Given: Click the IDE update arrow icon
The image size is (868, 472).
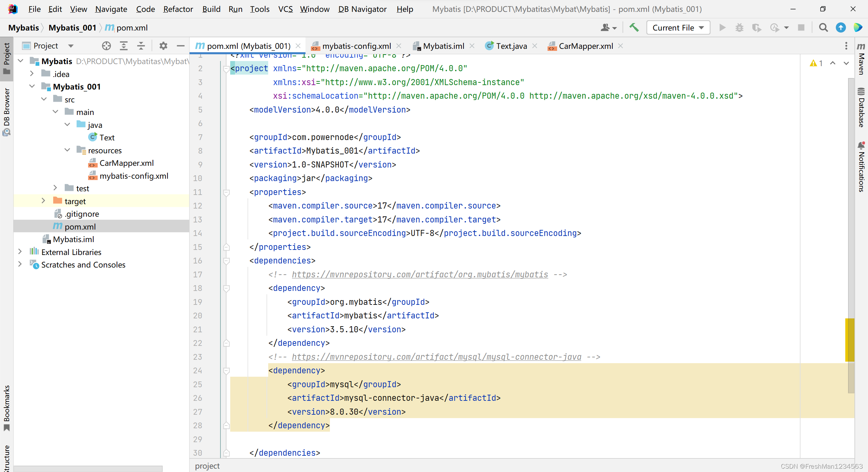Looking at the screenshot, I should [841, 27].
